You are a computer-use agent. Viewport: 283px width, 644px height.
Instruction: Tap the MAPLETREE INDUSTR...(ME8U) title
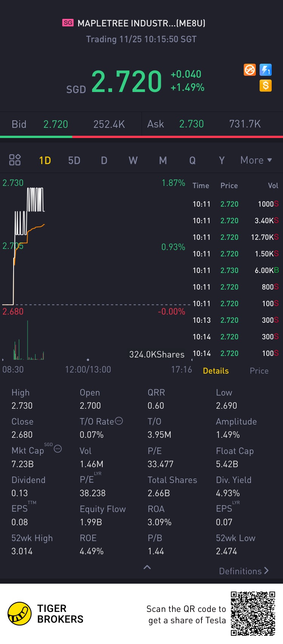tap(141, 23)
